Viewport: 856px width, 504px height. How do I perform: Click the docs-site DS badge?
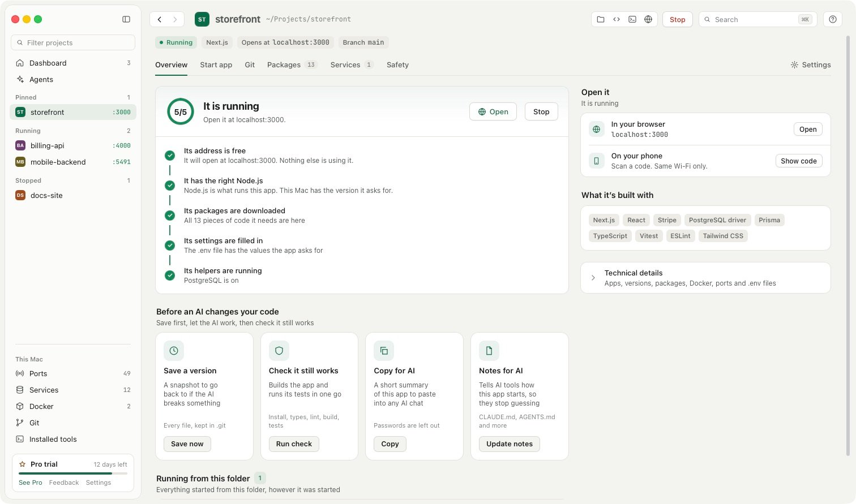coord(20,195)
